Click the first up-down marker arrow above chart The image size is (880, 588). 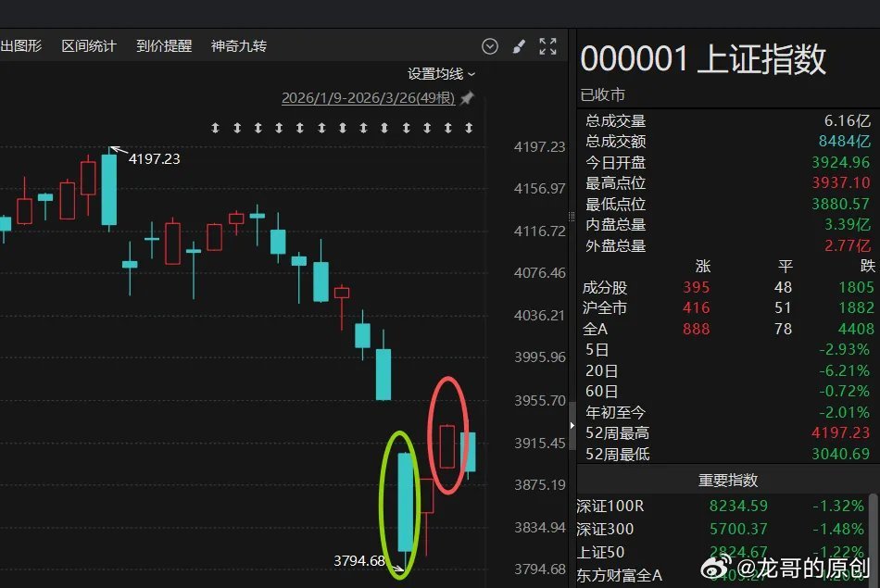click(x=215, y=128)
